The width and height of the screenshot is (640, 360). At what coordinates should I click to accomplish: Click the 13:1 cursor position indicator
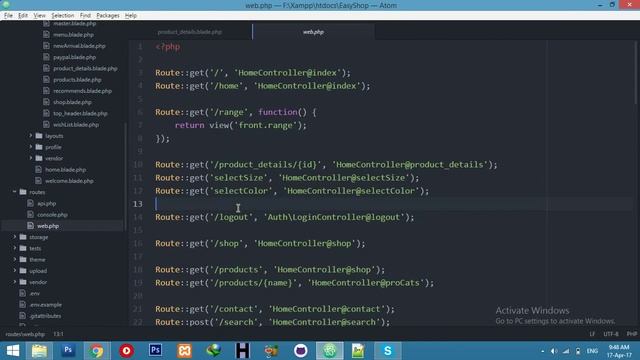pyautogui.click(x=58, y=334)
